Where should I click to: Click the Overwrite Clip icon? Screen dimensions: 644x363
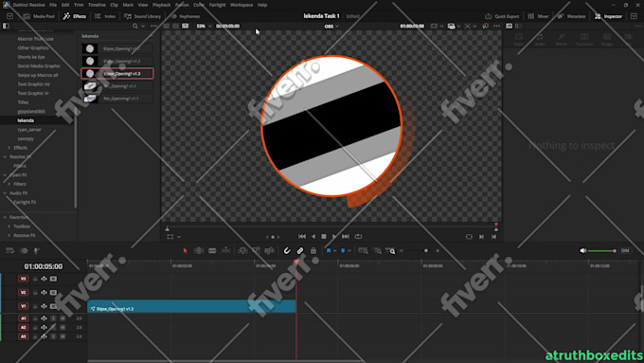coord(256,250)
